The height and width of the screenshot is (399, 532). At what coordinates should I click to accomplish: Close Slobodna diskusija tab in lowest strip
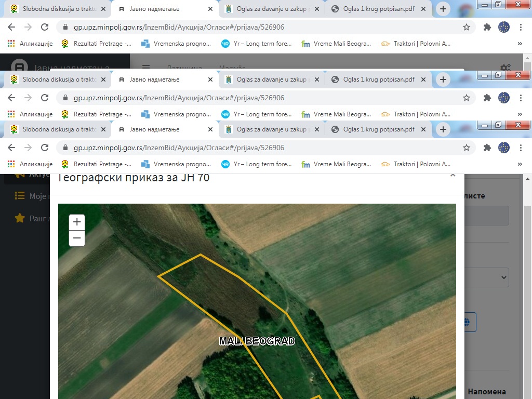coord(103,129)
